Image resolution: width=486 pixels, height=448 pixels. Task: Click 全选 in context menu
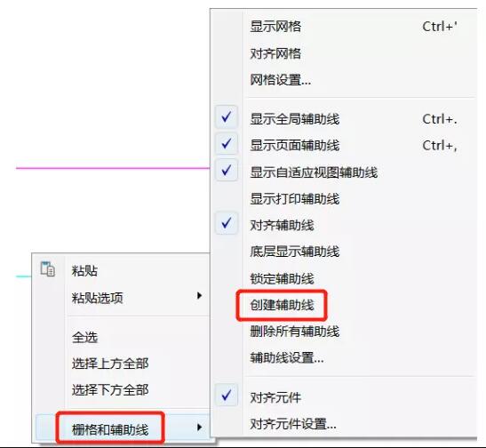tap(85, 337)
